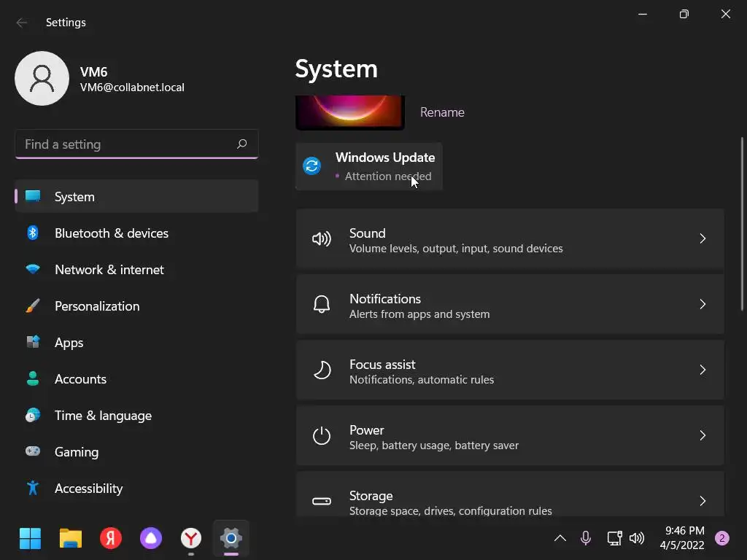Screen dimensions: 747x560
Task: Click the microphone tray icon
Action: 586,539
